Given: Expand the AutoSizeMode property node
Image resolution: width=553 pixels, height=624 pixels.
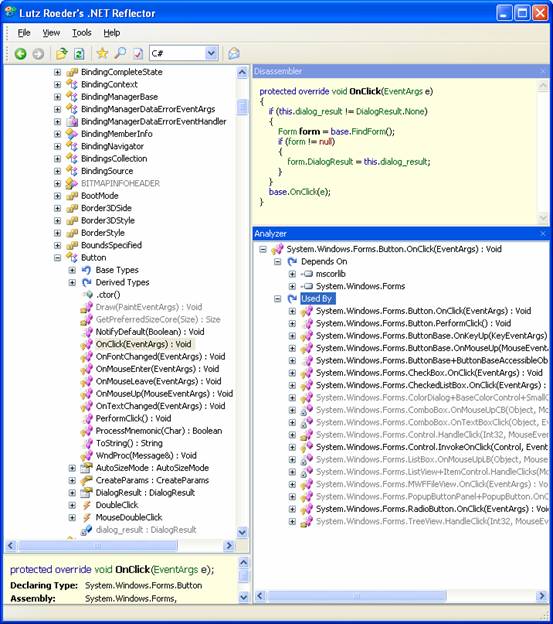Looking at the screenshot, I should [72, 468].
